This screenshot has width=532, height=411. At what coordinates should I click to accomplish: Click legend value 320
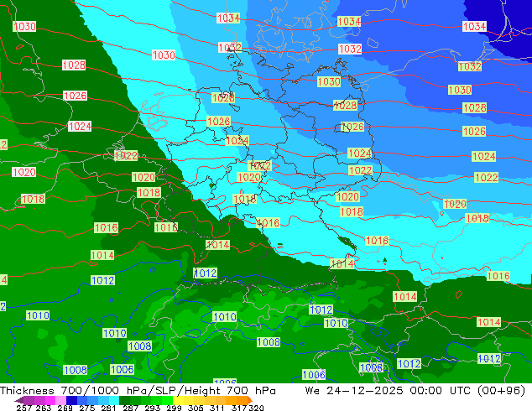pos(256,408)
